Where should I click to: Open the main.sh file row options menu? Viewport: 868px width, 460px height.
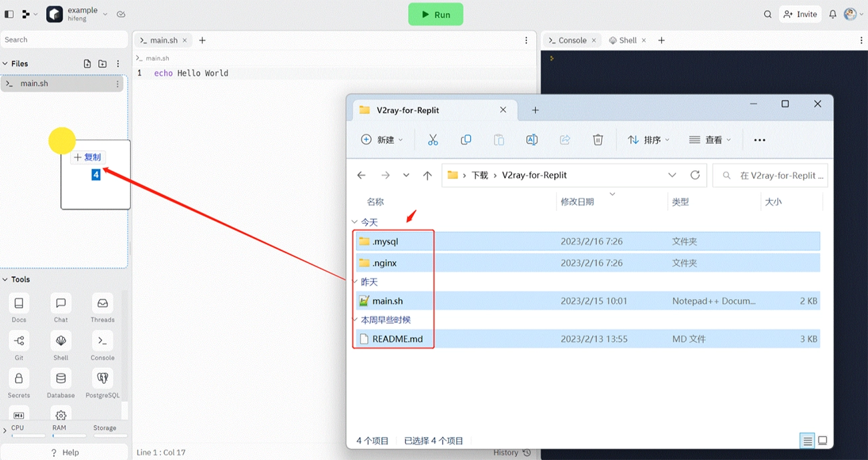(118, 84)
